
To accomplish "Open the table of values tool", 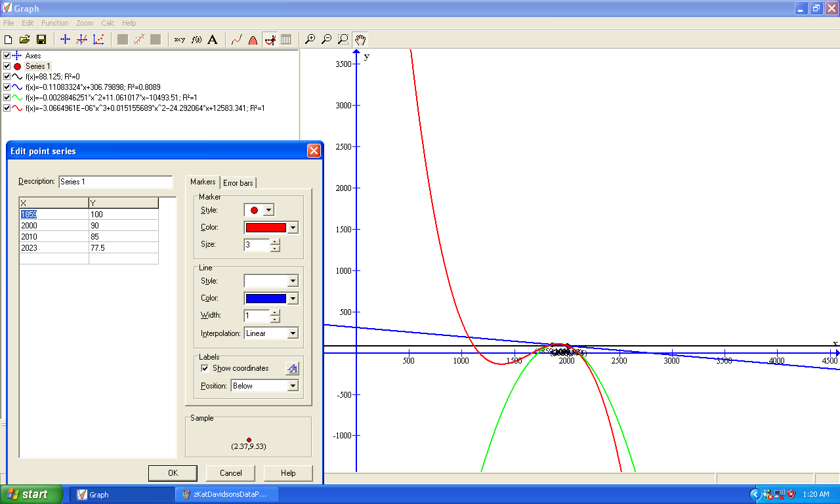I will [286, 39].
